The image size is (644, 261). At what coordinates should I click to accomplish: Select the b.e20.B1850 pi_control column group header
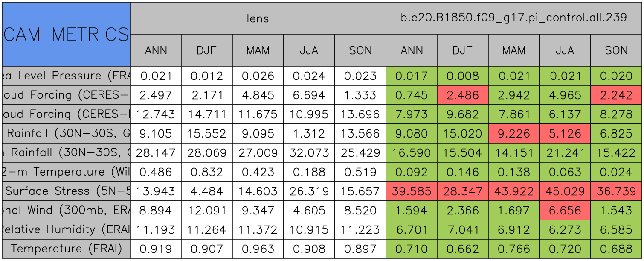click(x=513, y=18)
